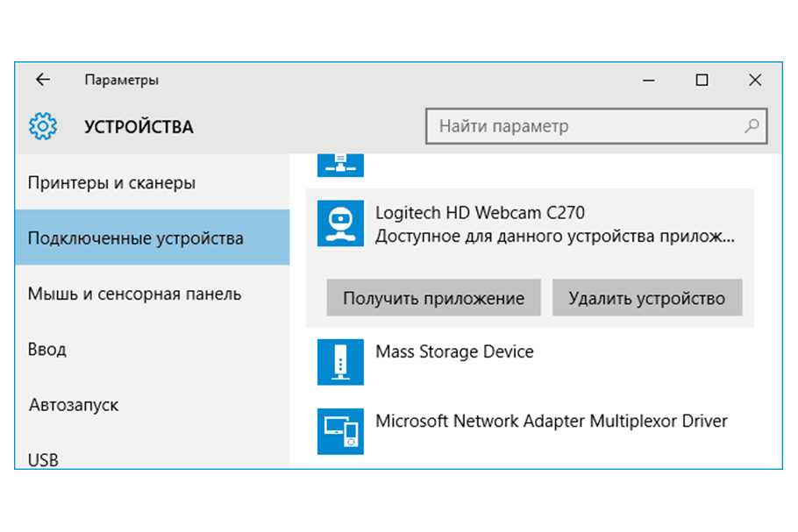Select the Подключенные устройства section
Screen dimensions: 798x532
(x=135, y=238)
